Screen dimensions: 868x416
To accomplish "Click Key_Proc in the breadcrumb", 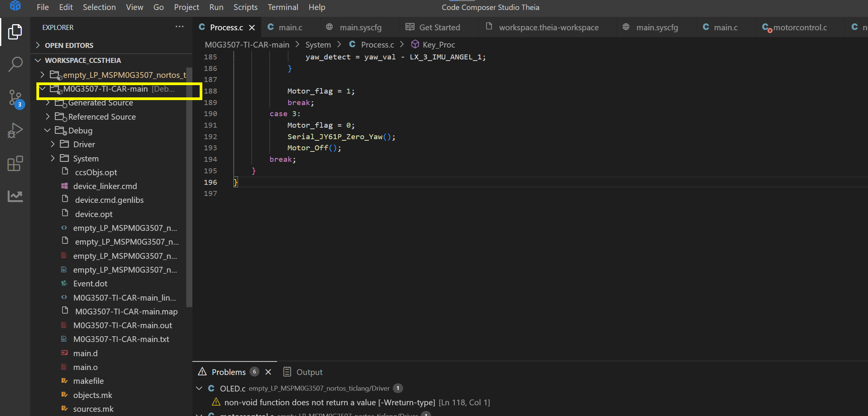I will [x=438, y=45].
